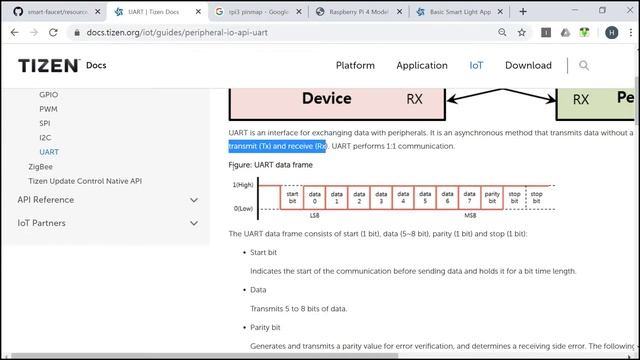Close the smart-faucet GitHub tab
This screenshot has height=360, width=640.
coord(98,12)
